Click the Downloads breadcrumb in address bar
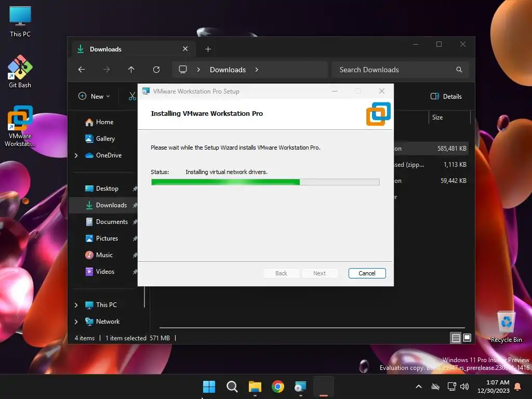 [x=228, y=70]
